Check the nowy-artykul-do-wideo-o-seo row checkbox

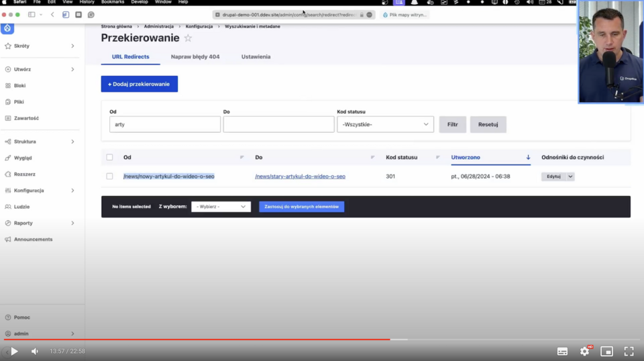point(109,176)
